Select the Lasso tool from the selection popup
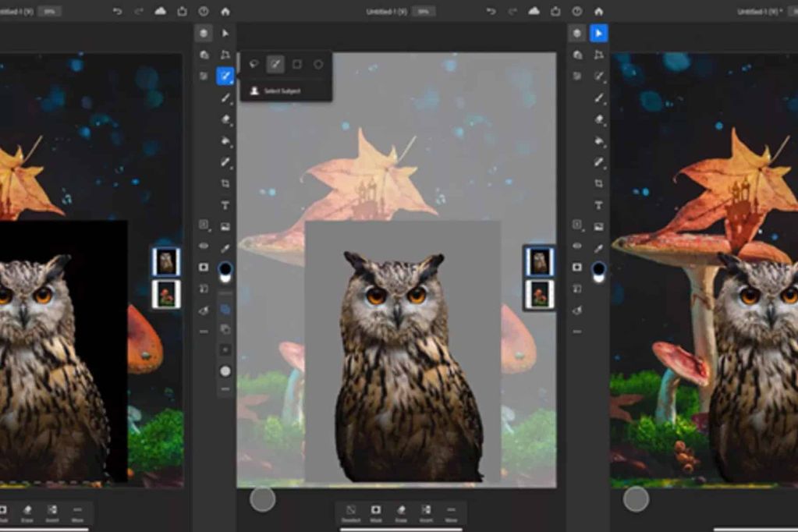 pos(254,63)
